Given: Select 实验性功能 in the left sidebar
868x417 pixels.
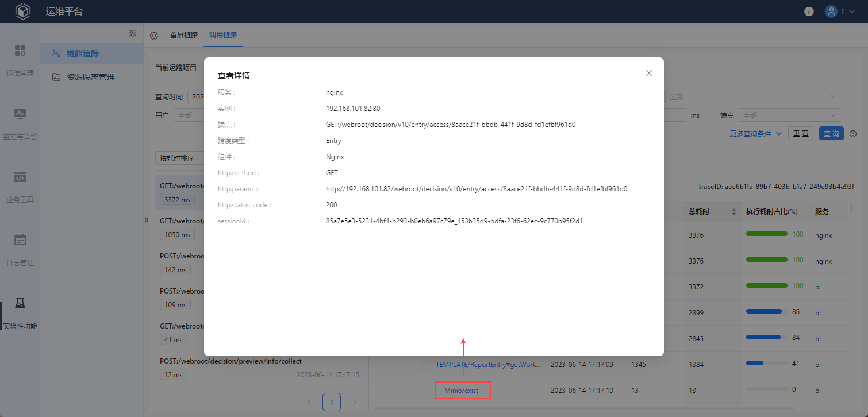Looking at the screenshot, I should point(20,312).
